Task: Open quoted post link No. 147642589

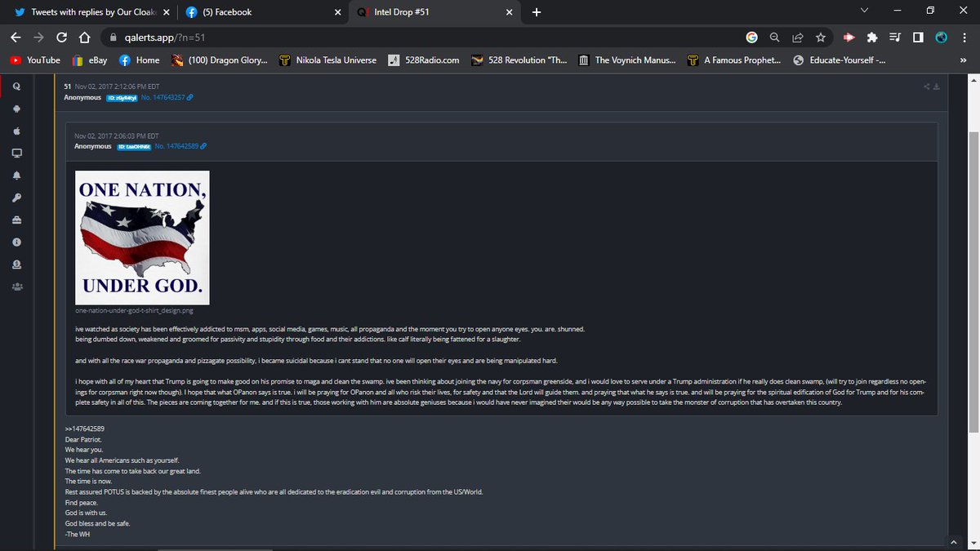Action: click(180, 146)
